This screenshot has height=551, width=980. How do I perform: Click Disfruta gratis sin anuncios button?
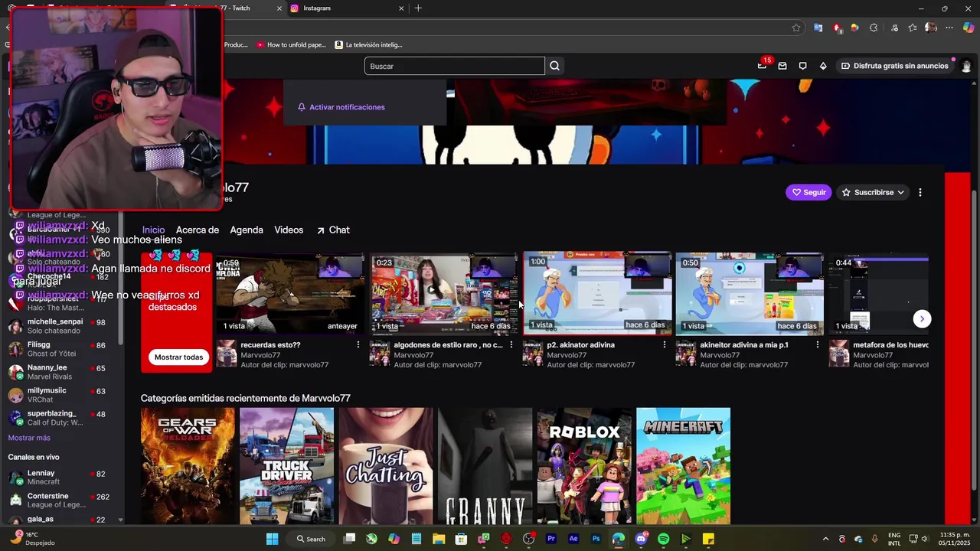click(x=894, y=66)
